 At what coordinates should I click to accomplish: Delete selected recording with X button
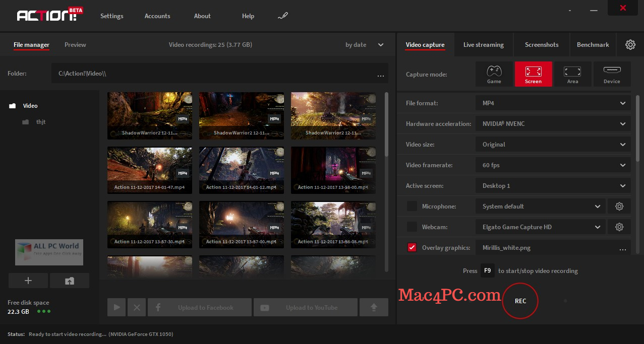137,307
